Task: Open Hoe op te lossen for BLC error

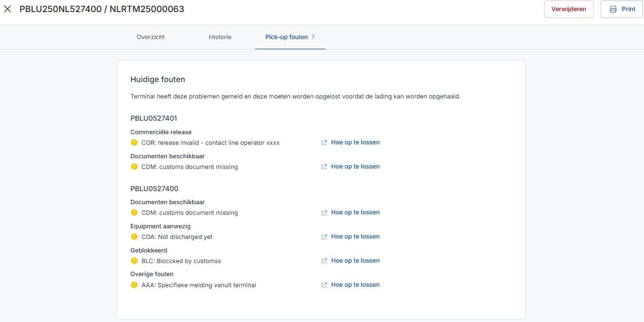Action: tap(355, 261)
